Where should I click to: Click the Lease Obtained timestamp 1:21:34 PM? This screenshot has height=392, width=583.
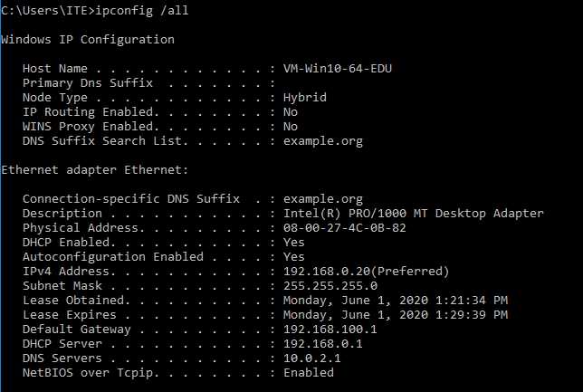click(x=472, y=301)
